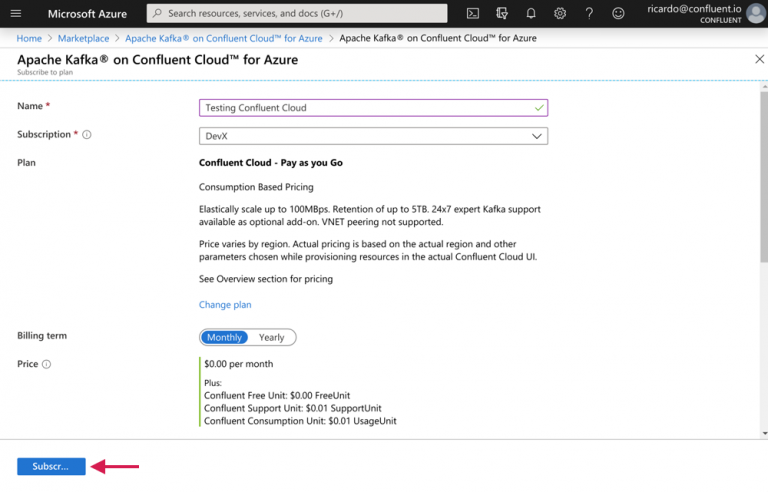Click the Change plan link
The image size is (768, 492).
pos(225,305)
